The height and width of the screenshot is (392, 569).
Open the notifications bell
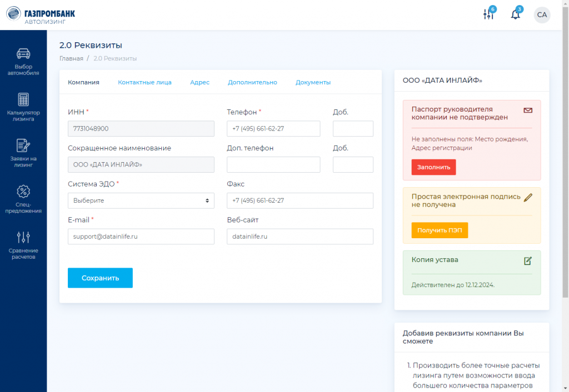pyautogui.click(x=515, y=14)
